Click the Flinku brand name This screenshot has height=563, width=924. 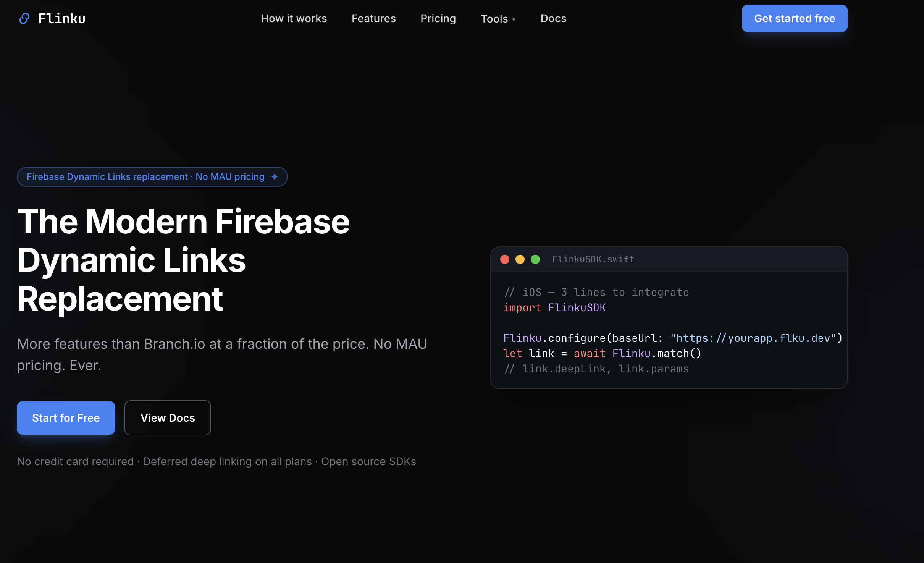(62, 18)
